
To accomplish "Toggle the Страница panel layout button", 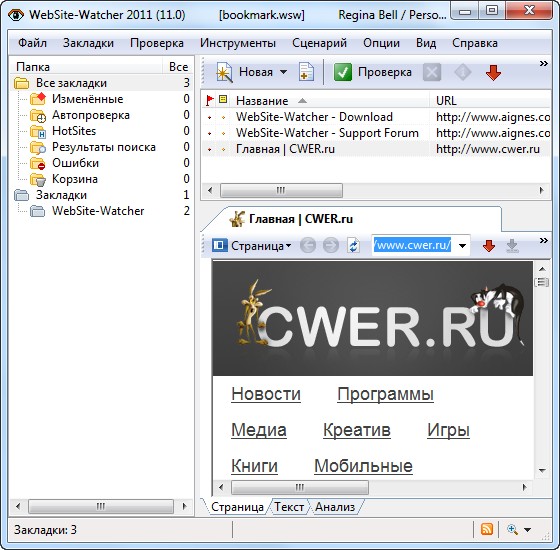I will pyautogui.click(x=219, y=245).
